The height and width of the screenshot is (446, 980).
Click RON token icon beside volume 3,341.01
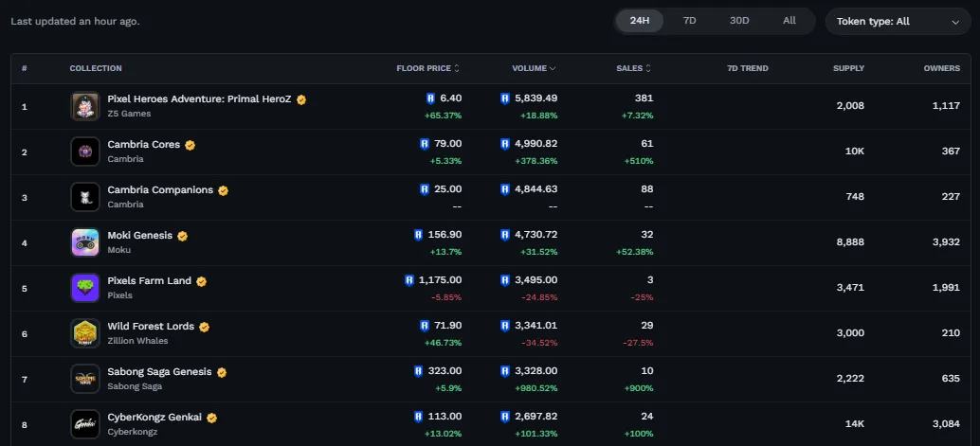[505, 326]
